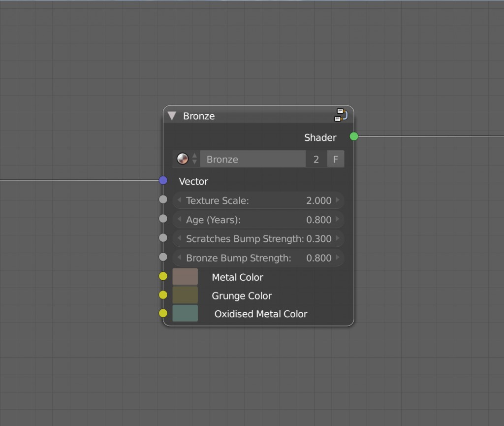Click the Grunge Color input socket
The image size is (504, 426).
(x=163, y=295)
